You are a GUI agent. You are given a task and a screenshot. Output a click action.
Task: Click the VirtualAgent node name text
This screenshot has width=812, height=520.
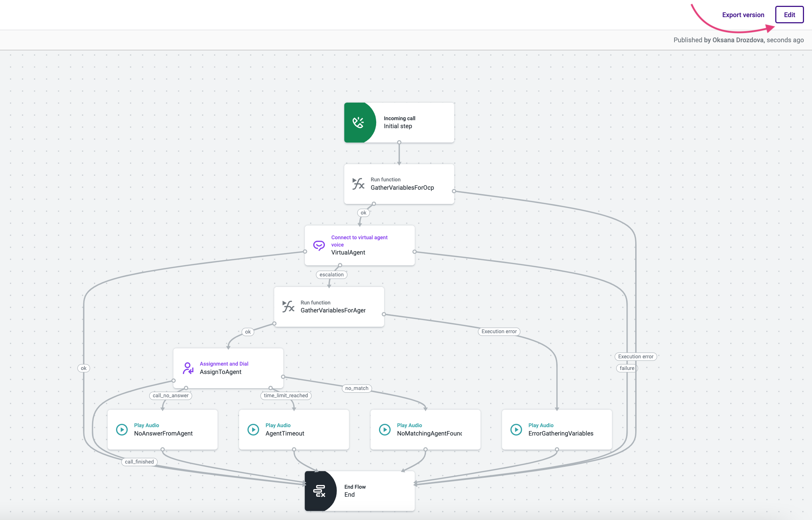click(348, 253)
